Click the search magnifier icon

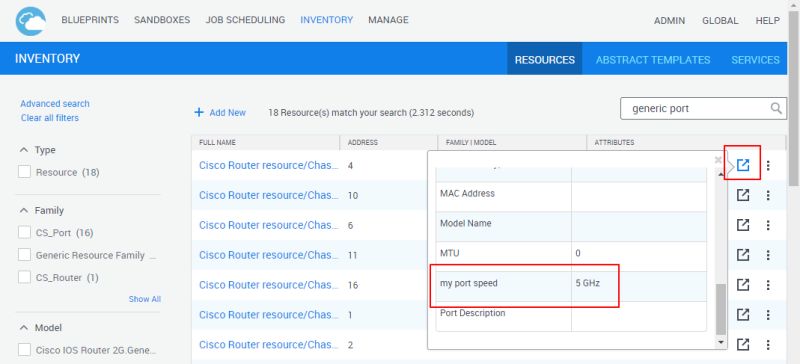point(776,108)
